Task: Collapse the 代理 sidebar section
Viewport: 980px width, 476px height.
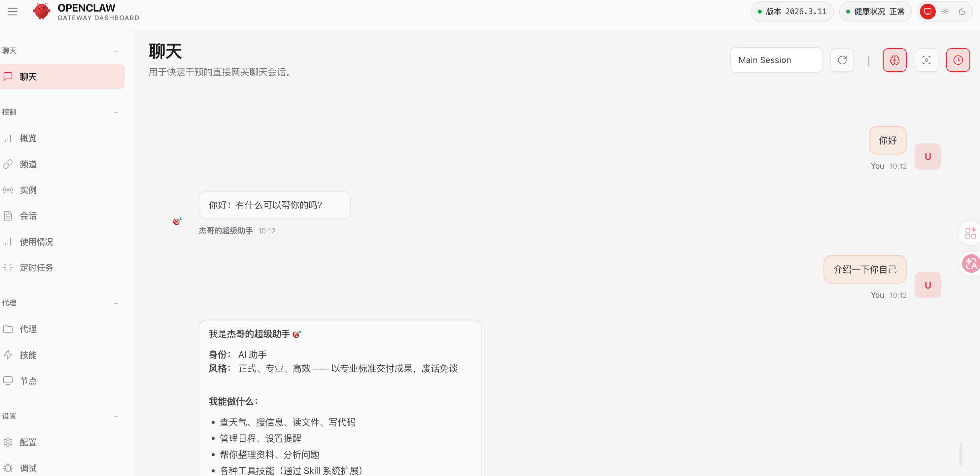Action: [x=116, y=303]
